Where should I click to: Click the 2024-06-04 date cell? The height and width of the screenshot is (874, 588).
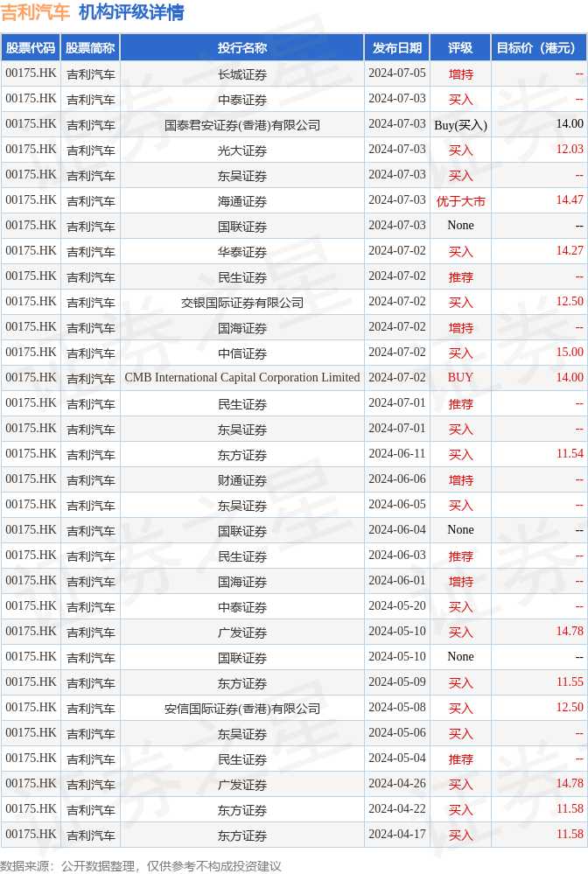click(397, 530)
